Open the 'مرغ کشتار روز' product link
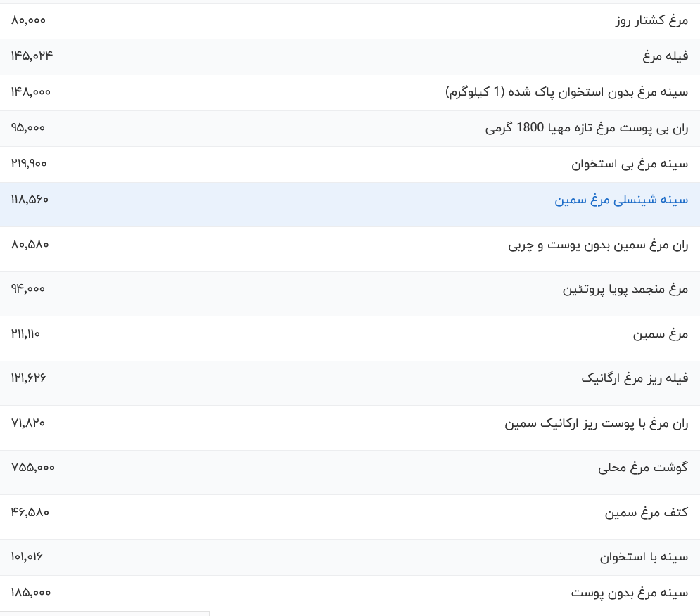This screenshot has height=616, width=700. 651,21
